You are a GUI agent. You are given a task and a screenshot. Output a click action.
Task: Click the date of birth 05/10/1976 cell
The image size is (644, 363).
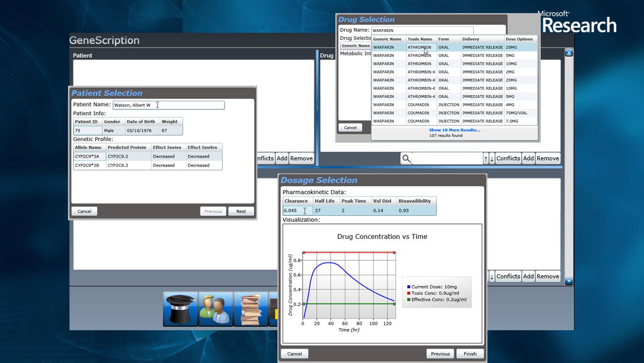[x=142, y=131]
